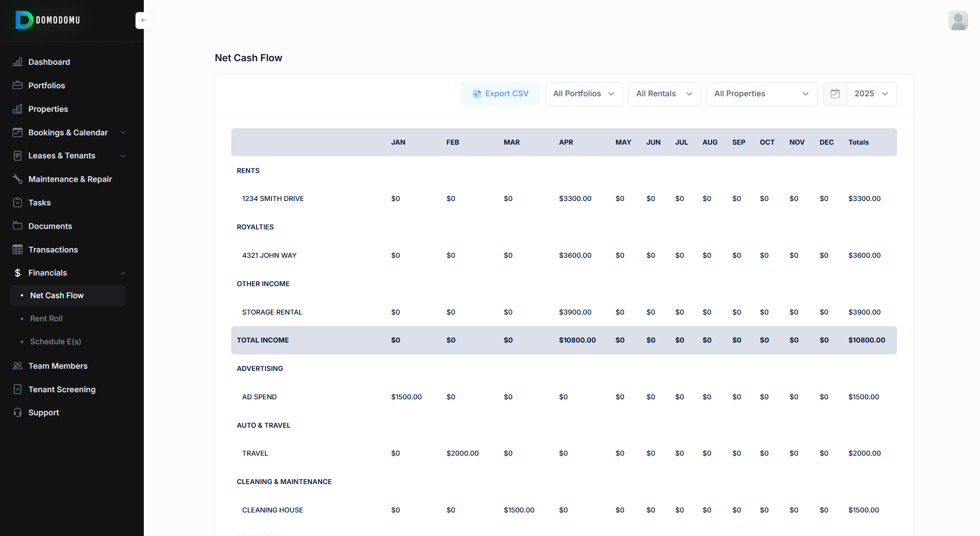
Task: Open the Rent Roll submenu item
Action: (x=46, y=319)
